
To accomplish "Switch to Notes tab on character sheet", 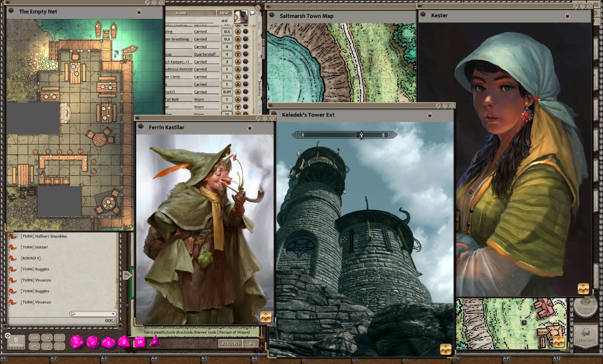I will pyautogui.click(x=259, y=109).
